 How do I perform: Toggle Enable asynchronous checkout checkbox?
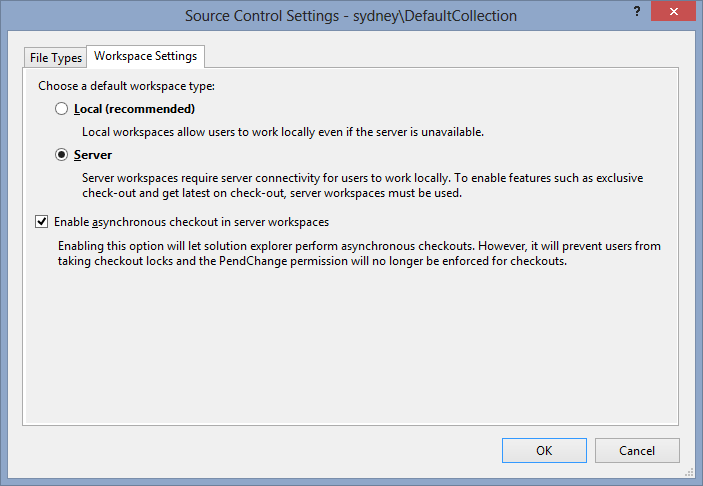tap(42, 221)
